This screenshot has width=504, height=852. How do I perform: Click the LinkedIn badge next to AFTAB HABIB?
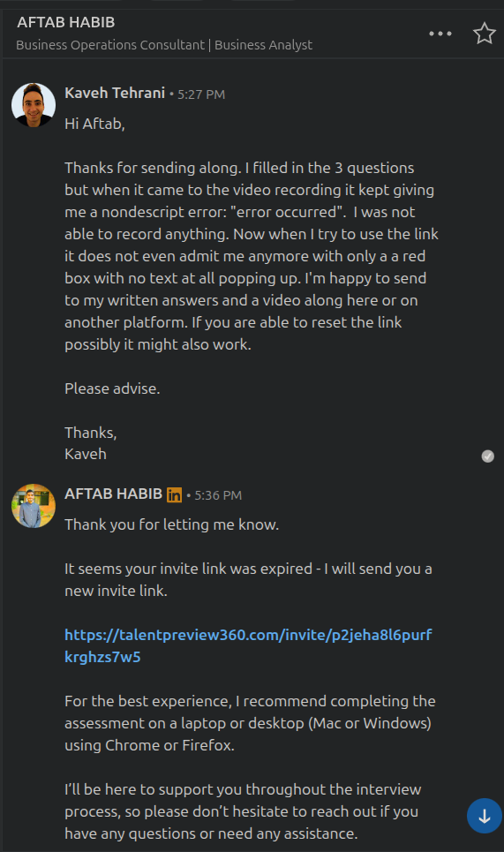pyautogui.click(x=175, y=494)
